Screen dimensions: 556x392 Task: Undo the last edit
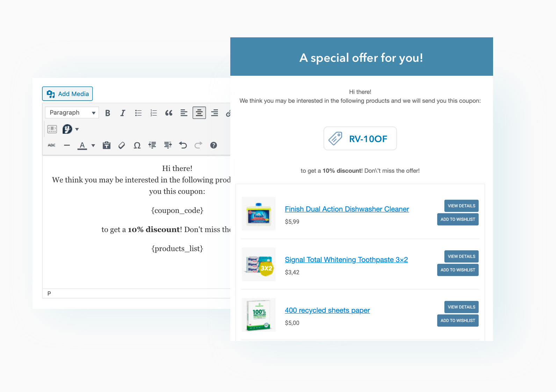183,146
